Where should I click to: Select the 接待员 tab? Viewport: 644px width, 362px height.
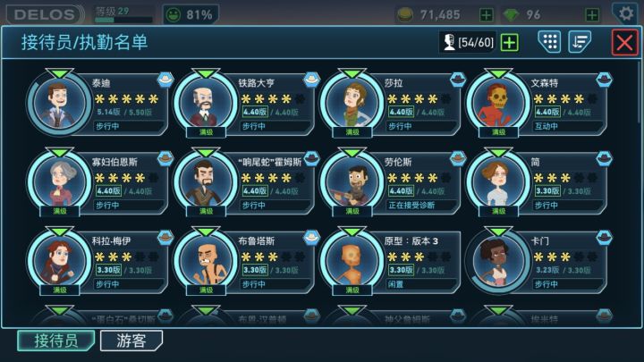point(56,341)
